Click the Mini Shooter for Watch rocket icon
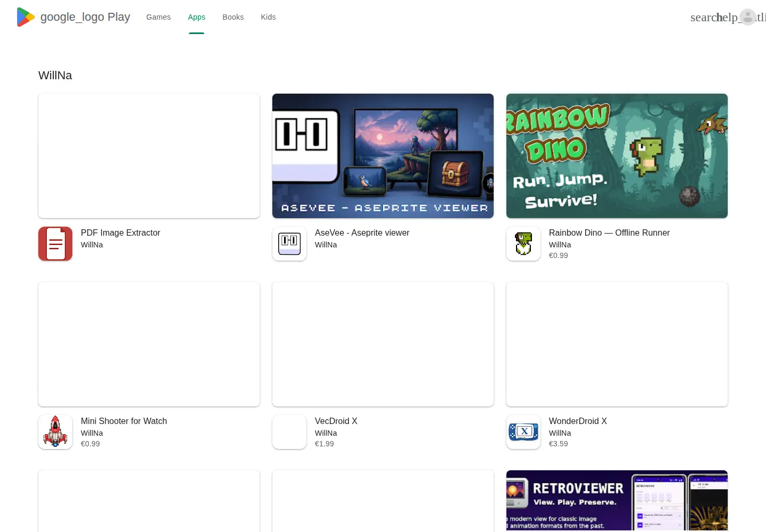The image size is (766, 532). [x=55, y=432]
